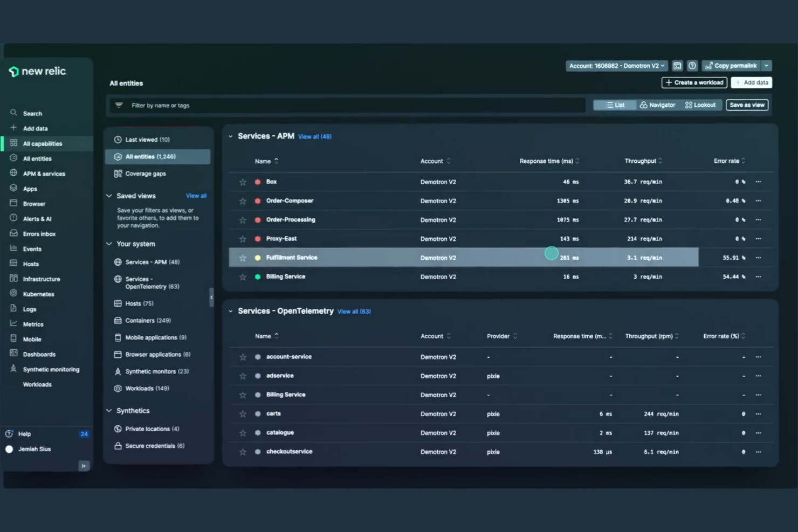Collapse the Services - APM section
The image size is (798, 532).
click(231, 136)
